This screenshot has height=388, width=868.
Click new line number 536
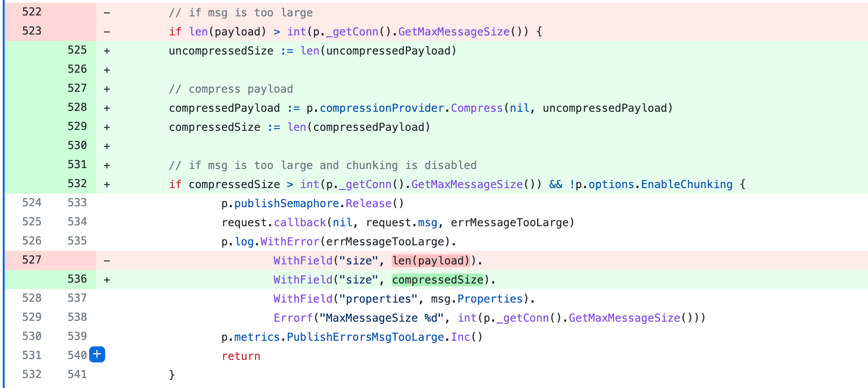click(x=77, y=279)
